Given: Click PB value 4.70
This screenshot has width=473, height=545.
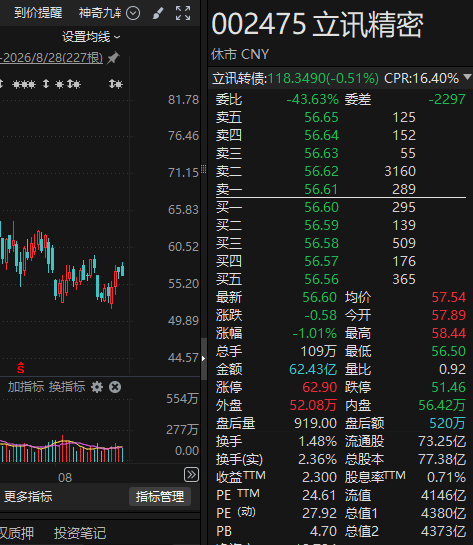Looking at the screenshot, I should pos(324,531).
